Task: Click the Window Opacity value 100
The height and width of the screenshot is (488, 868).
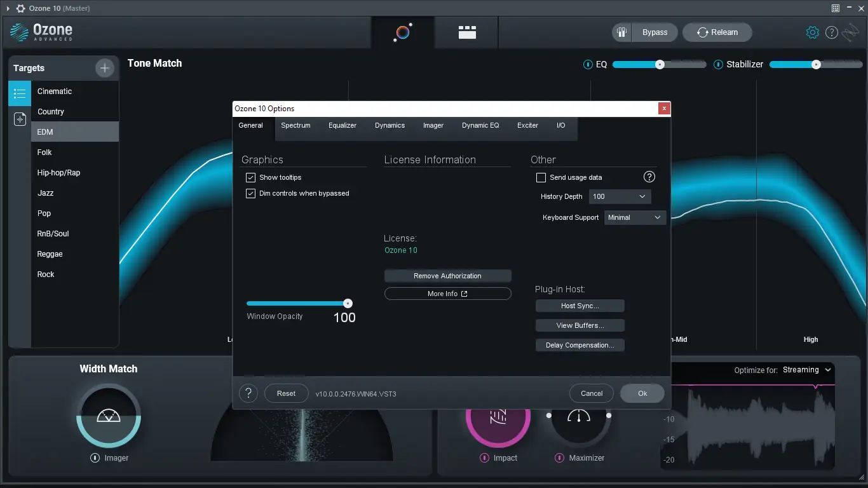Action: click(344, 318)
